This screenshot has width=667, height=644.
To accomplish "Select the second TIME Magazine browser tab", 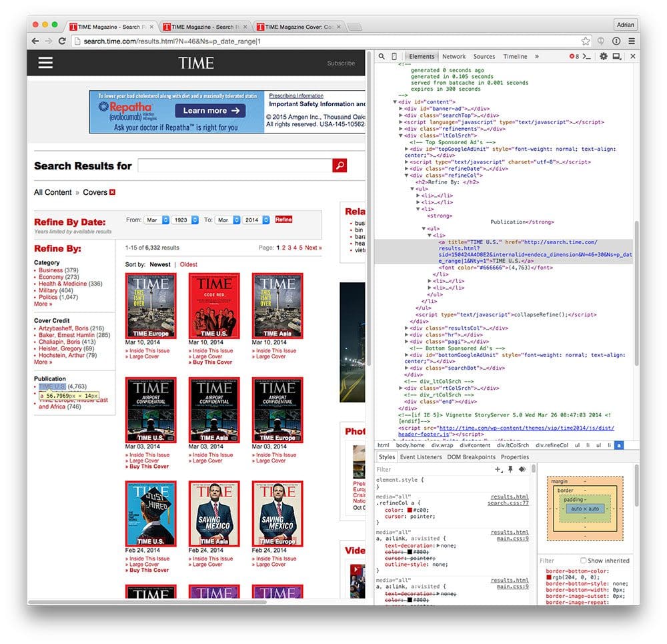I will click(205, 27).
